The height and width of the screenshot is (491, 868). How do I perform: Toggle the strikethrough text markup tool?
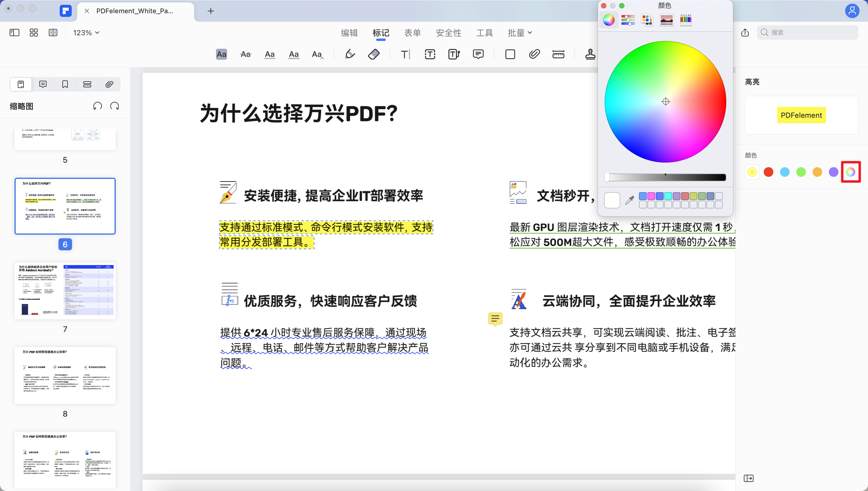[246, 54]
